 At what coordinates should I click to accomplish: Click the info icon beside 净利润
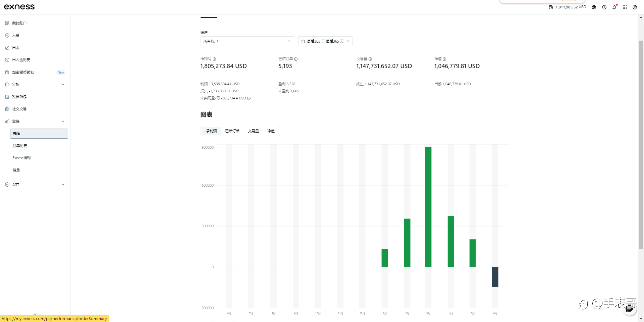(x=214, y=59)
